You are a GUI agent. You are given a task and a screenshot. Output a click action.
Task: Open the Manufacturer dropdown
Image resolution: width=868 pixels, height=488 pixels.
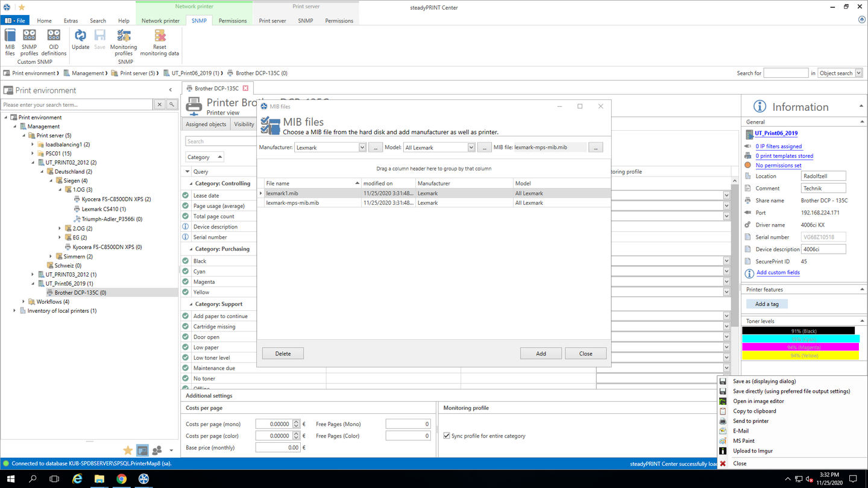pos(362,148)
